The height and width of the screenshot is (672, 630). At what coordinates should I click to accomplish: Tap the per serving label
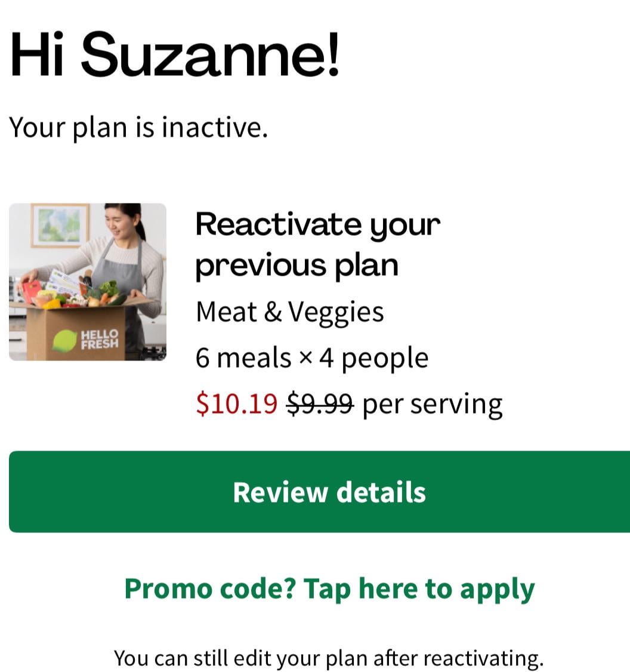[433, 404]
